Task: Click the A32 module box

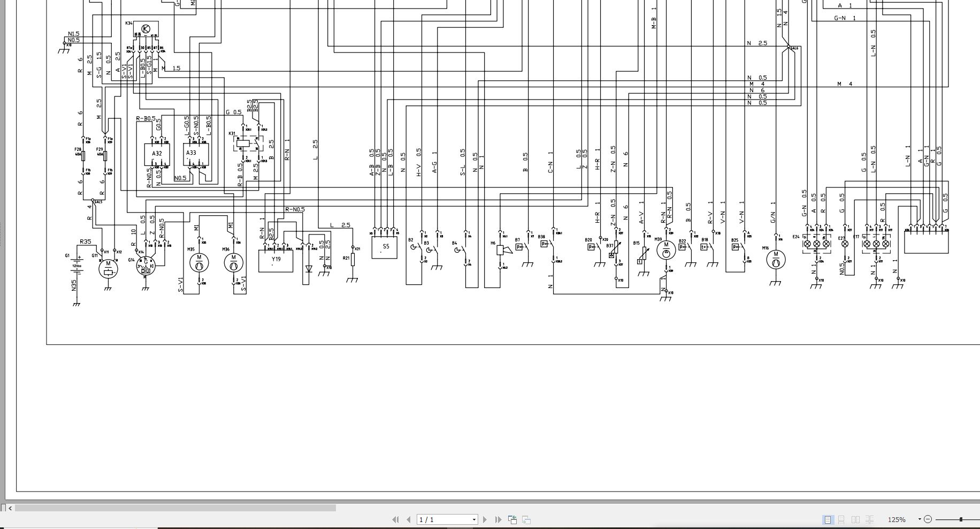Action: 157,154
